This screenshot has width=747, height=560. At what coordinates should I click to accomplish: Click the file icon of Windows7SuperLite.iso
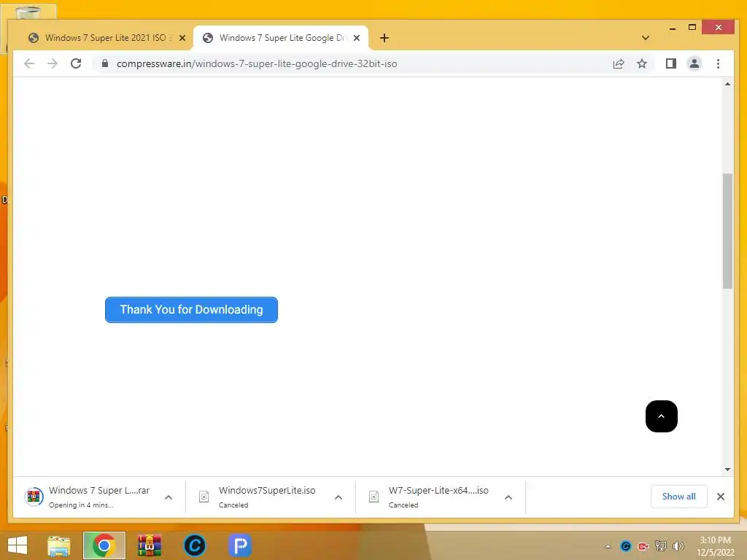(204, 497)
